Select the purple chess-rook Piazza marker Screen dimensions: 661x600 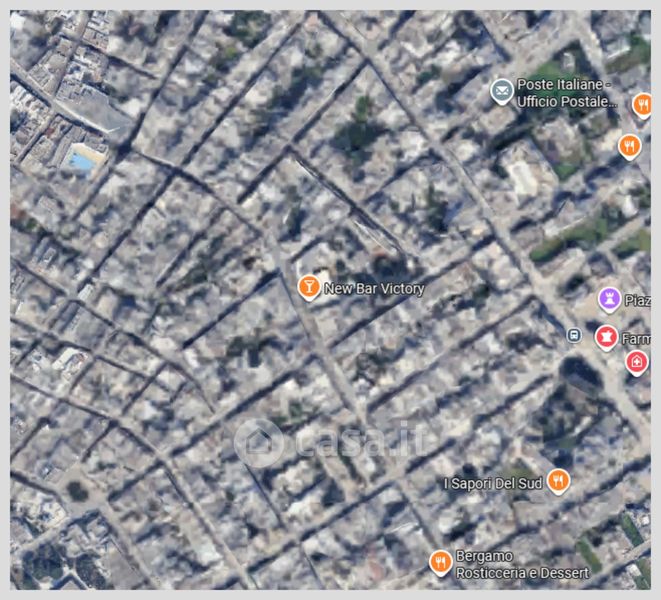(x=609, y=299)
